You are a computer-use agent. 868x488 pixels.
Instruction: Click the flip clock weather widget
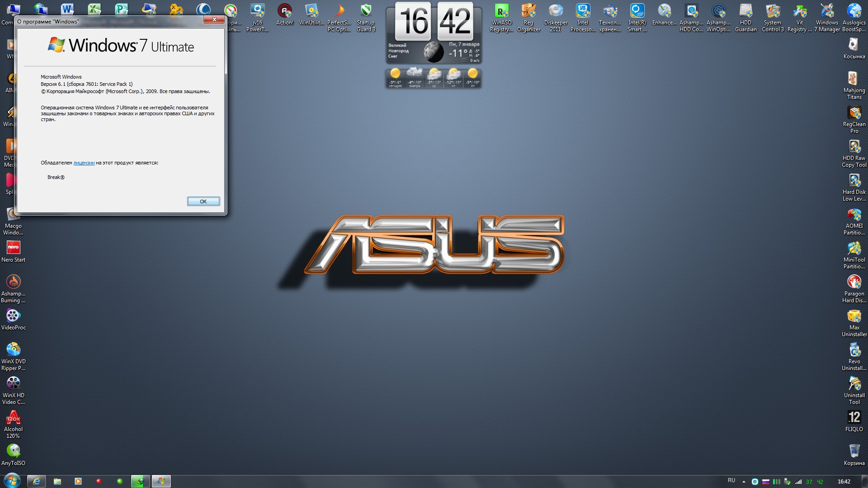(434, 45)
